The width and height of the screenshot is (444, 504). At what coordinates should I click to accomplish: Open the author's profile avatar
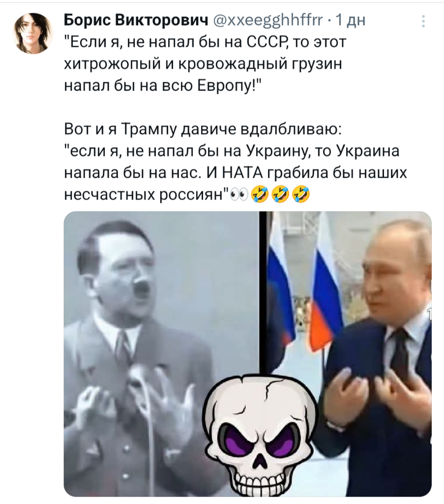pyautogui.click(x=32, y=33)
